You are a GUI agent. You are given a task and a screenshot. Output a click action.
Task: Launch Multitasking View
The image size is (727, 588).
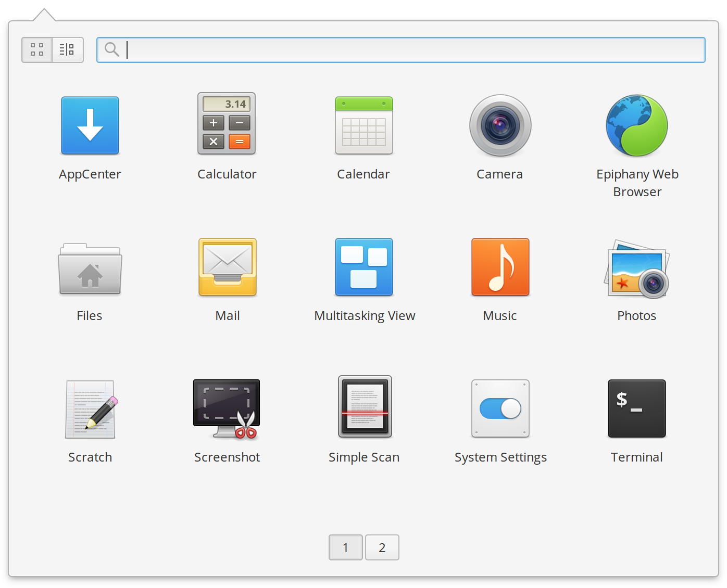click(x=364, y=267)
